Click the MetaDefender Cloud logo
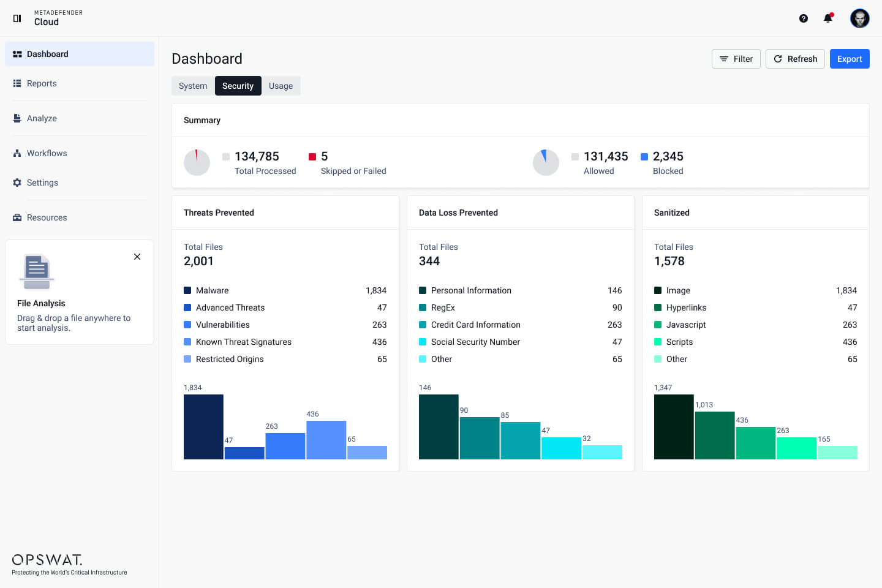This screenshot has height=588, width=882. [47, 18]
